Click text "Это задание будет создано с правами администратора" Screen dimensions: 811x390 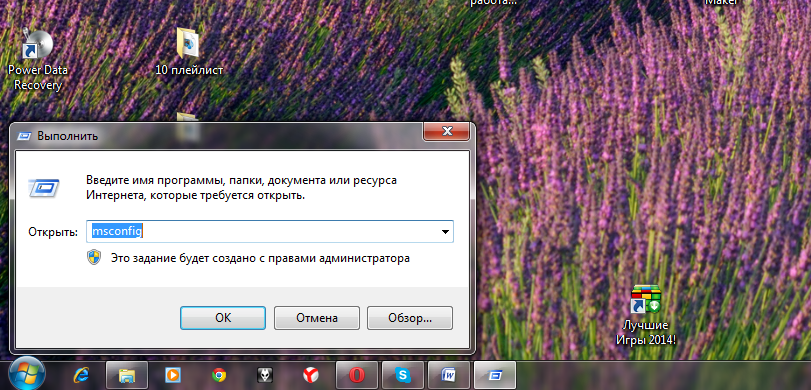coord(260,258)
